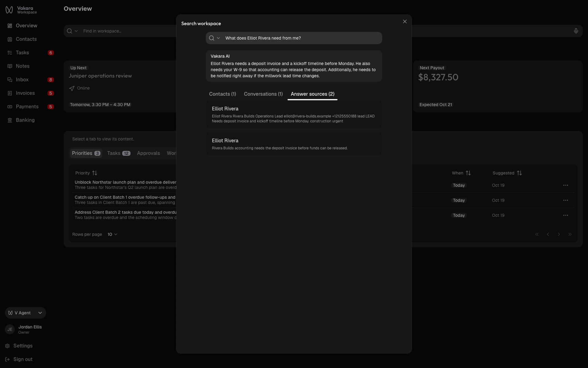This screenshot has height=368, width=588.
Task: Open Elliot Rivera accounting deposit source
Action: pos(294,144)
